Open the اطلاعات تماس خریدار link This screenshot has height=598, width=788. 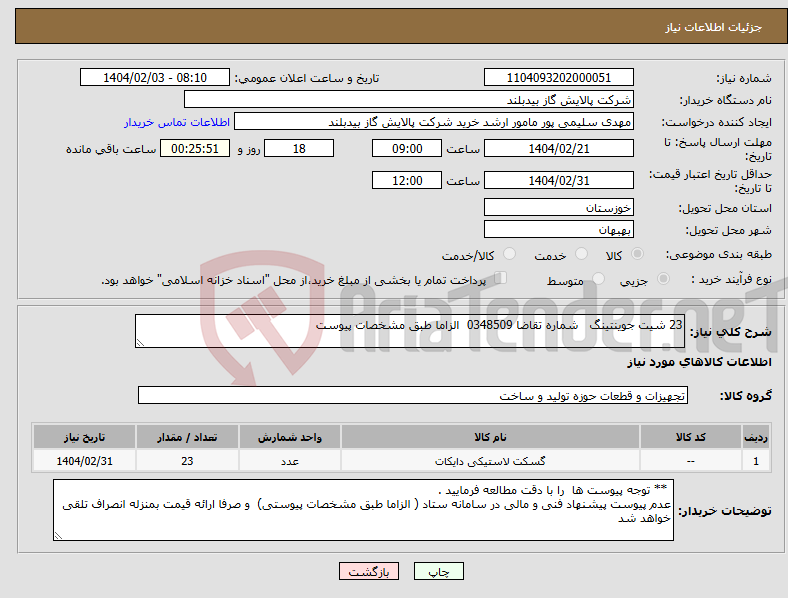(177, 122)
